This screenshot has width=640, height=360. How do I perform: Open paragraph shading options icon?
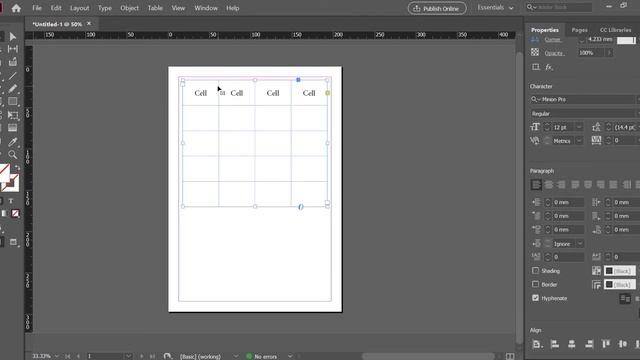point(596,271)
